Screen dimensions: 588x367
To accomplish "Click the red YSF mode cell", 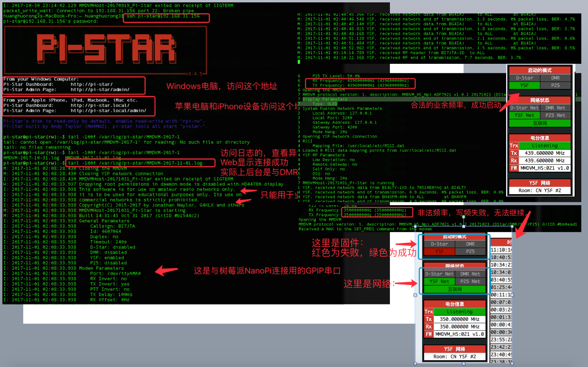I will click(440, 251).
